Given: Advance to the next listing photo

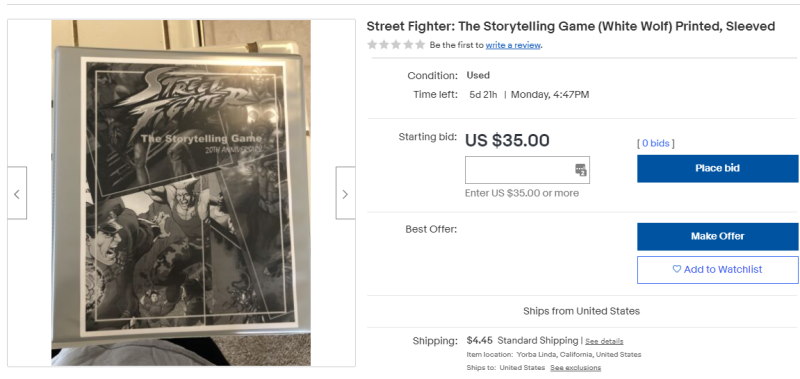Looking at the screenshot, I should pyautogui.click(x=345, y=193).
